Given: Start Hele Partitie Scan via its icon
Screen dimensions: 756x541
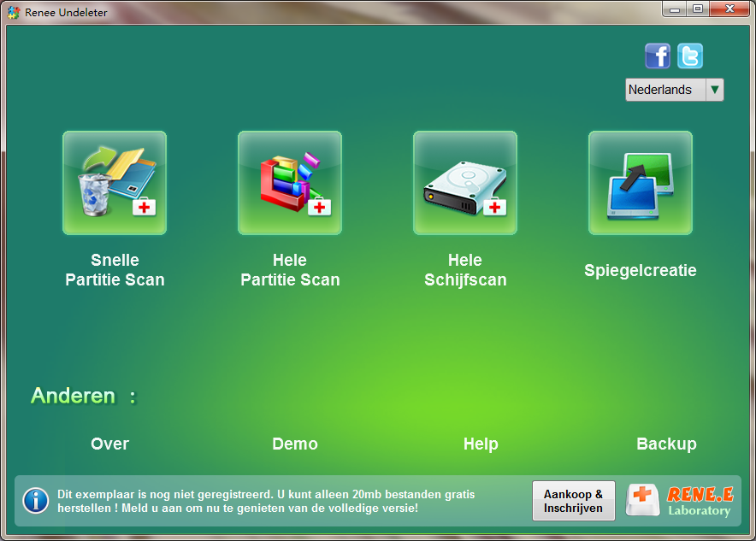Looking at the screenshot, I should [290, 183].
